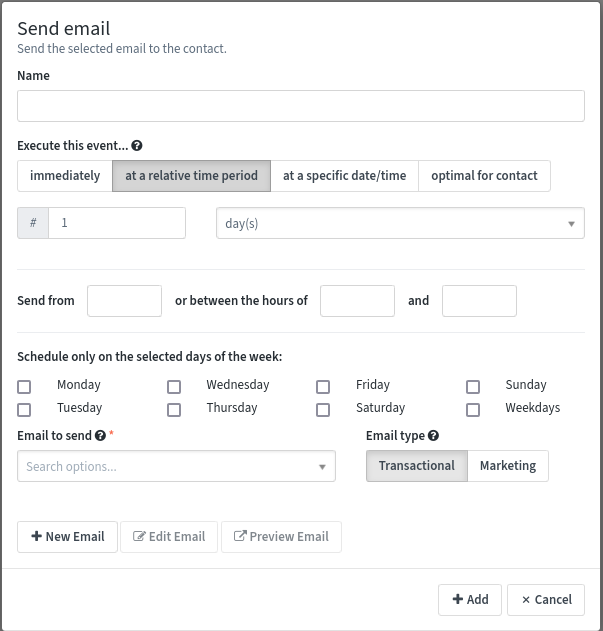Click the Add button
The height and width of the screenshot is (631, 603).
[x=470, y=599]
